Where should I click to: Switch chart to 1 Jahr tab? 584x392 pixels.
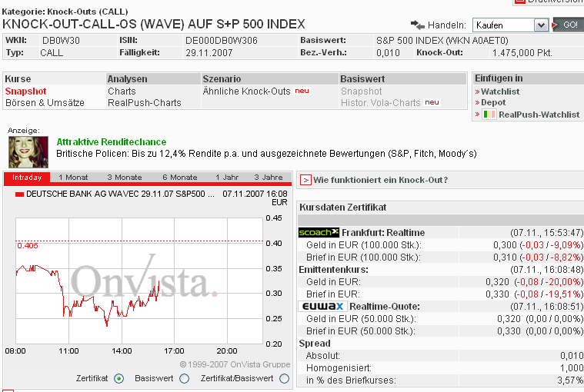(x=227, y=178)
